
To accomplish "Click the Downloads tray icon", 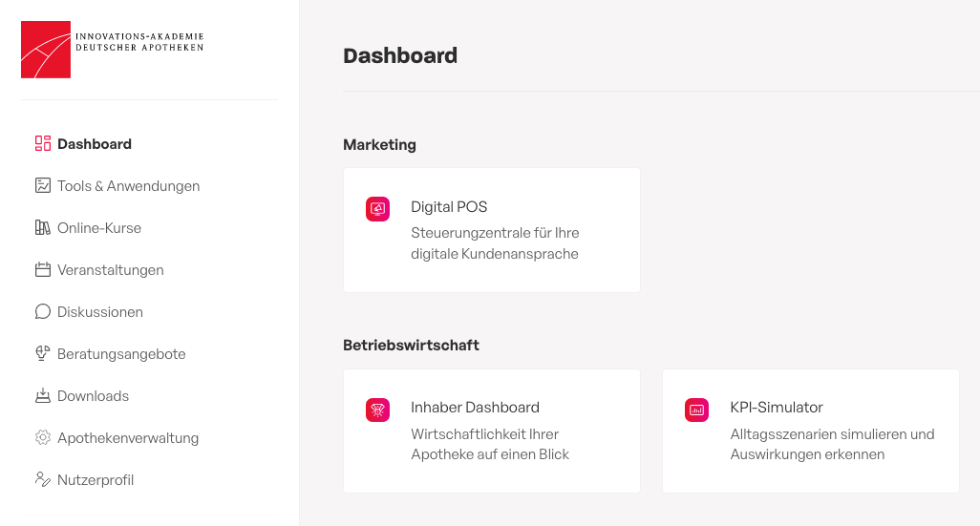I will click(42, 395).
